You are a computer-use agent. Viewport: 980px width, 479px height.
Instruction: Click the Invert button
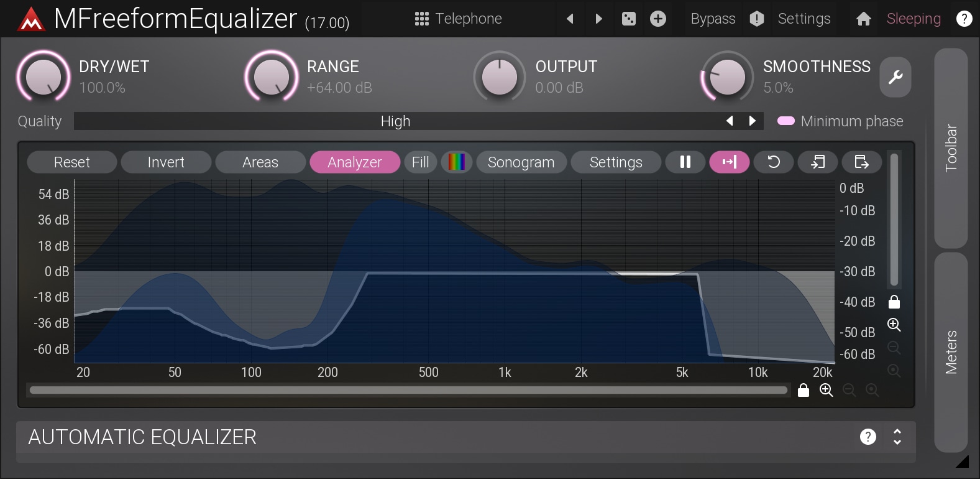pyautogui.click(x=166, y=162)
